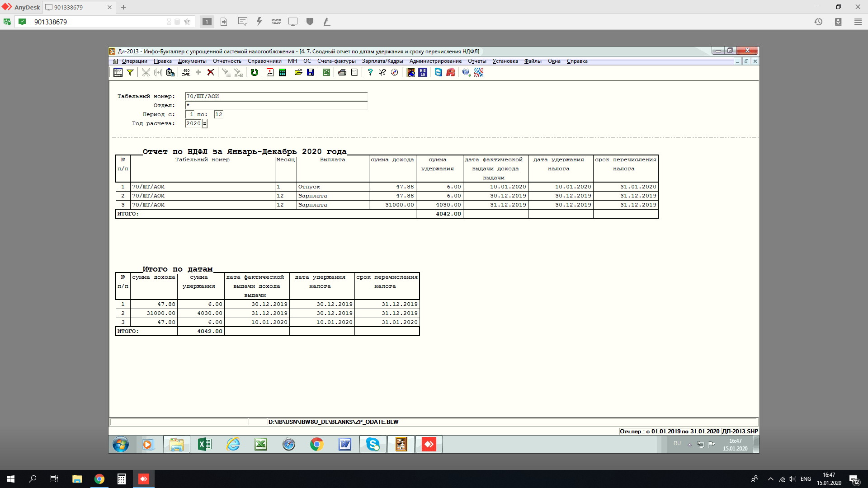Open local taskbar search icon
The width and height of the screenshot is (868, 488).
coord(33,479)
